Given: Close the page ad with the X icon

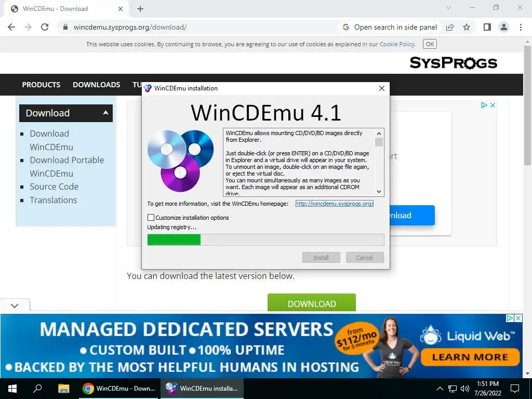Looking at the screenshot, I should (x=493, y=105).
